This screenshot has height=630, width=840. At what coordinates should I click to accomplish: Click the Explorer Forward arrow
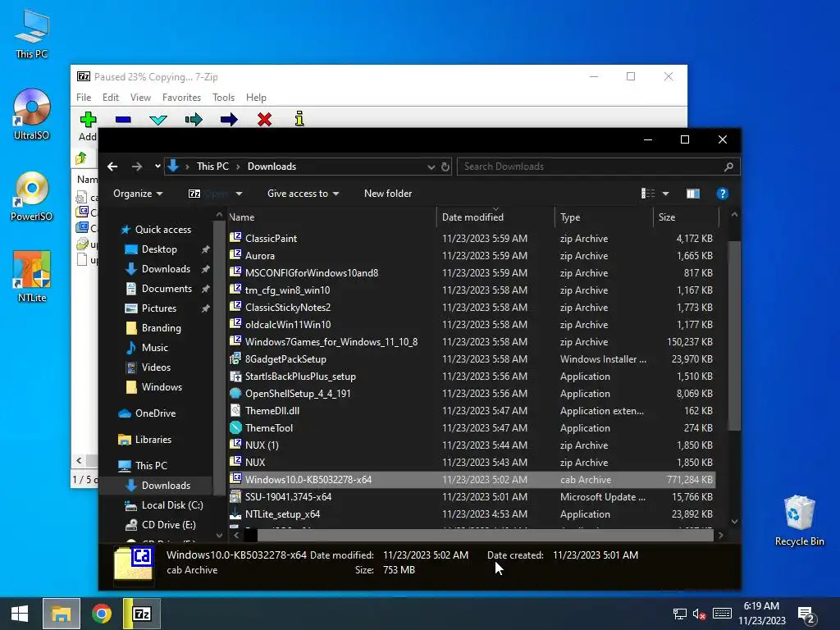pos(137,167)
